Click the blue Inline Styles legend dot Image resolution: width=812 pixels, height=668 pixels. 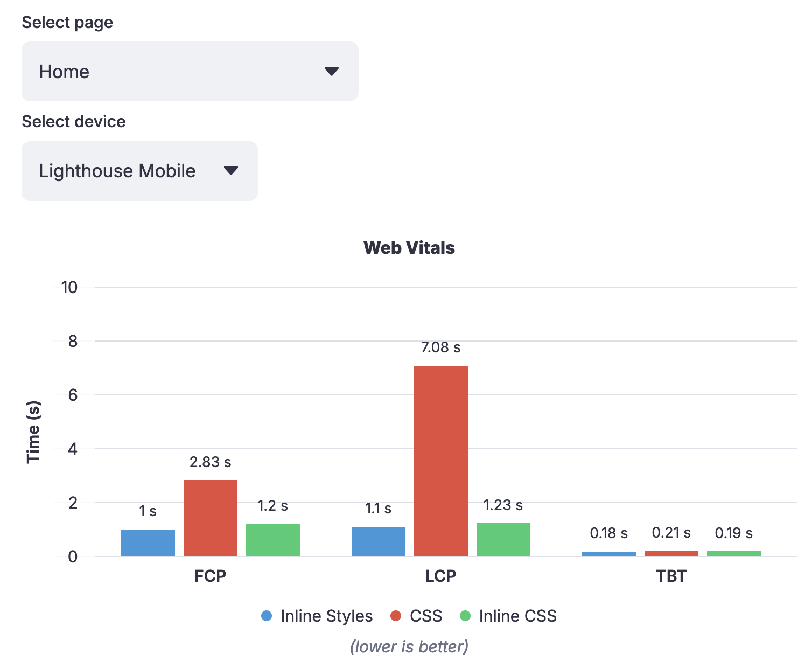[267, 616]
